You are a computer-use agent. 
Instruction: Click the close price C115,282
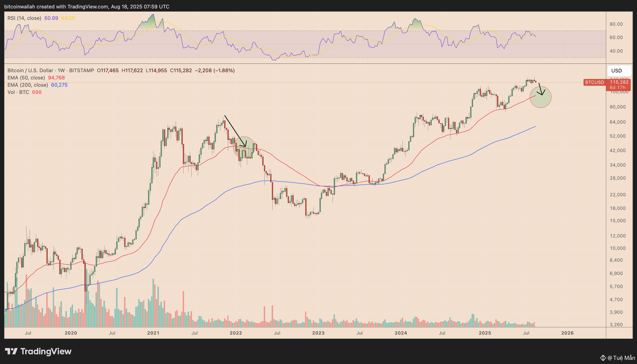[181, 71]
